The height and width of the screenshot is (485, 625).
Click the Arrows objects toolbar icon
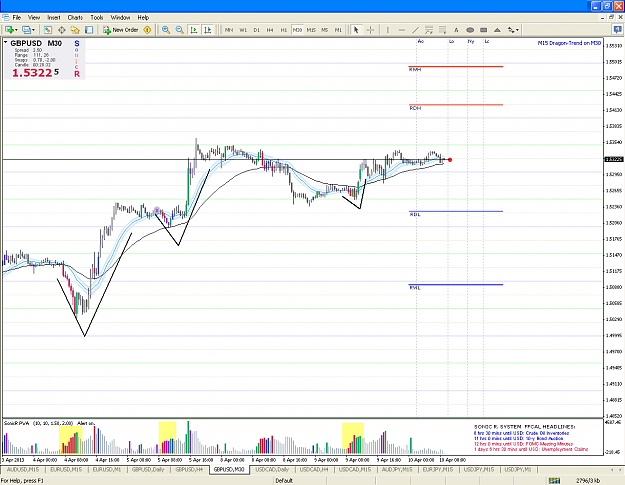click(511, 30)
